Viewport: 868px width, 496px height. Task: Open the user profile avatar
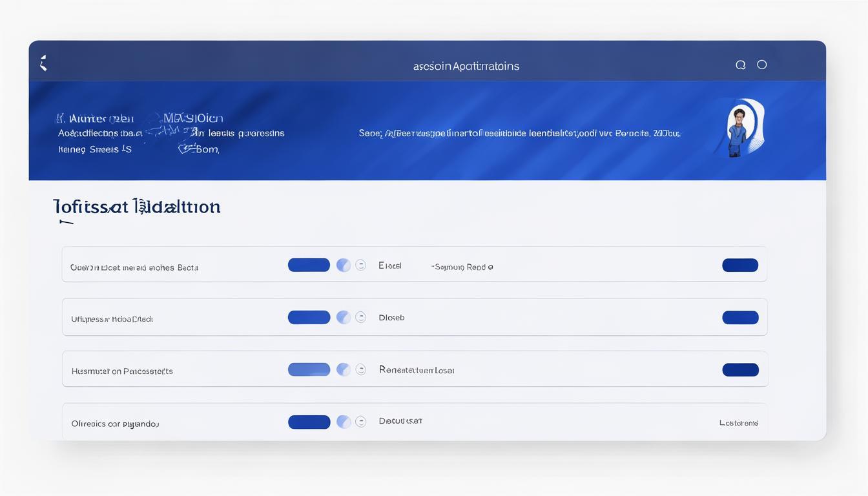point(739,128)
